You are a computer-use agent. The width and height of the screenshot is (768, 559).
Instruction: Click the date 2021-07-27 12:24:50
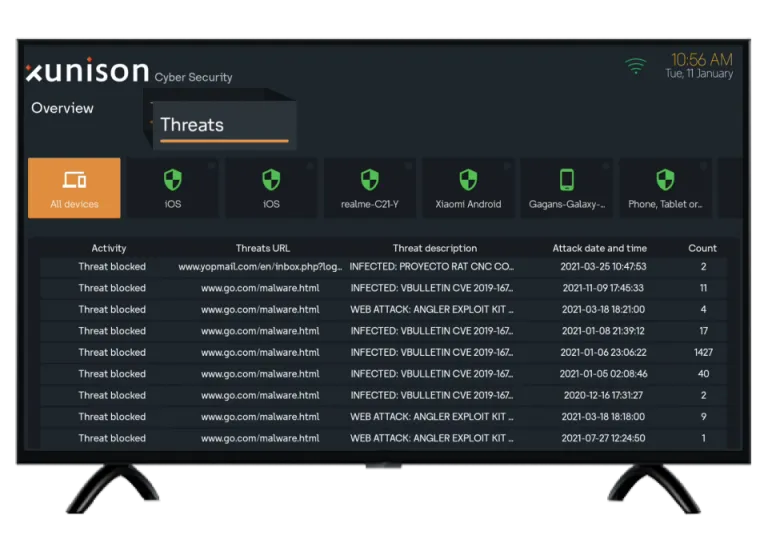pos(603,438)
